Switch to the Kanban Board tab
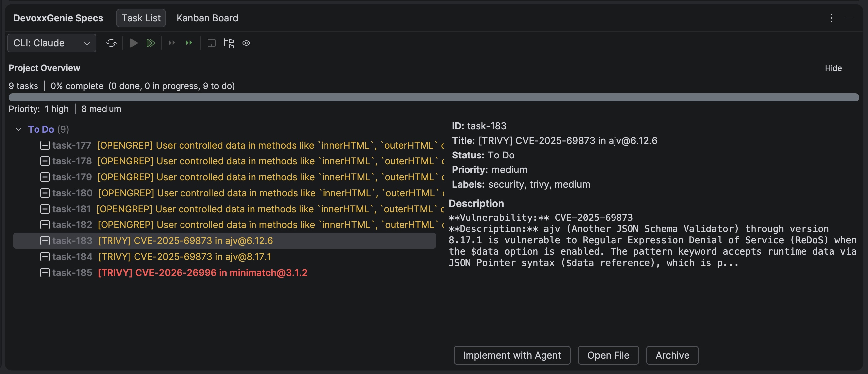 207,18
